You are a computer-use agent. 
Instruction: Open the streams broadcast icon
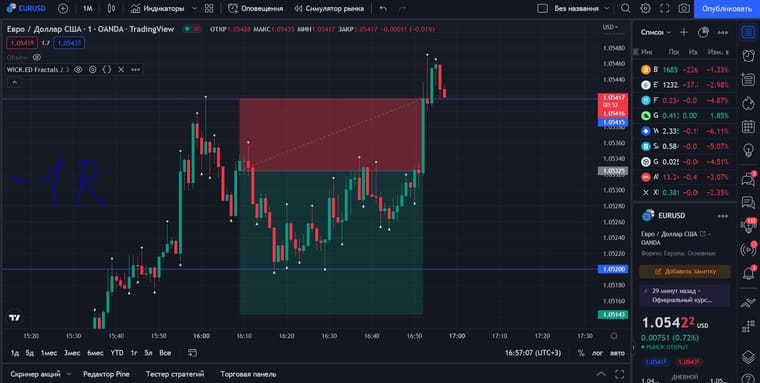coord(748,249)
